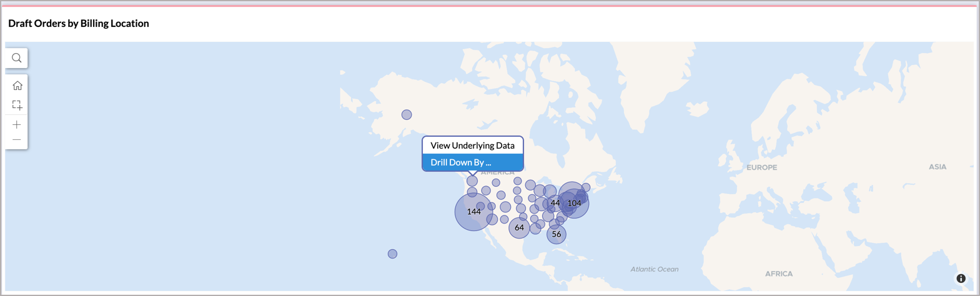Viewport: 980px width, 296px height.
Task: Reset map with the home icon
Action: point(17,86)
